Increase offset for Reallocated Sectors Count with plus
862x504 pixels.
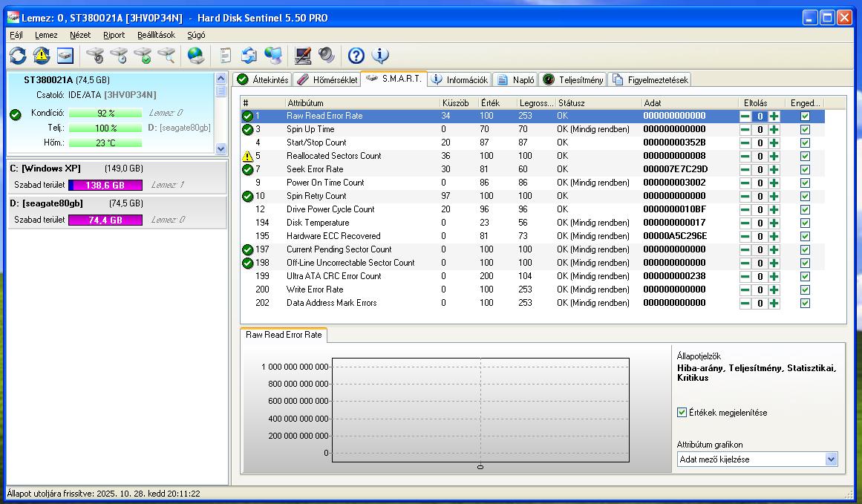(774, 157)
